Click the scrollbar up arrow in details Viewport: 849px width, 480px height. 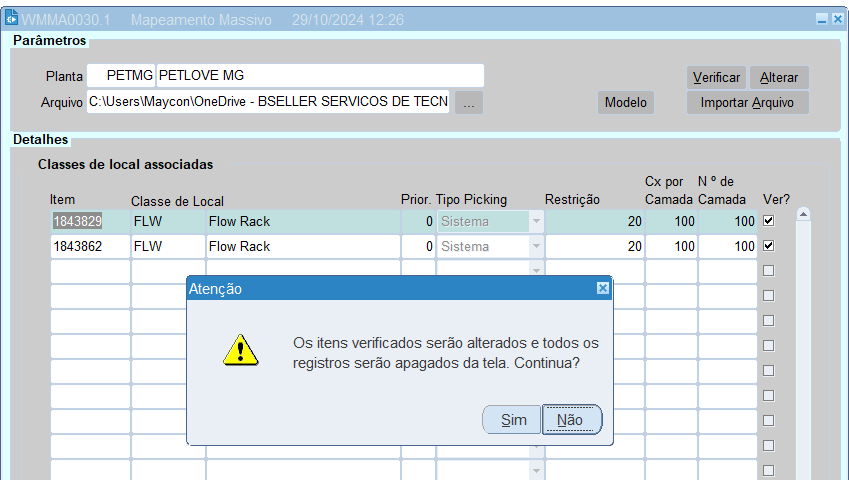tap(802, 214)
